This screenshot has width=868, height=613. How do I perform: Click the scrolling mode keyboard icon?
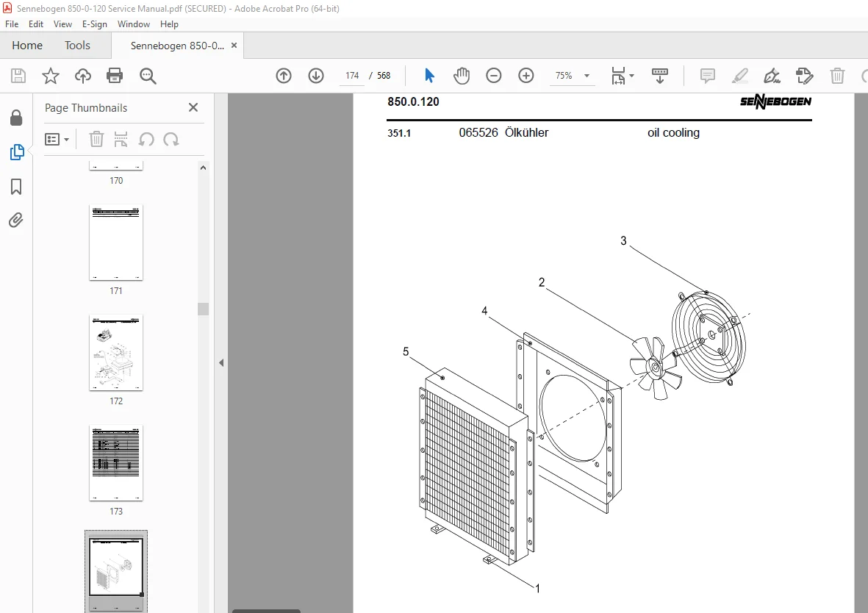tap(660, 76)
